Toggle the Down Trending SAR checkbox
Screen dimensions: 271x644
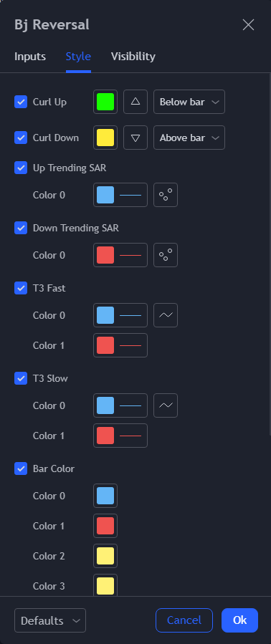21,228
